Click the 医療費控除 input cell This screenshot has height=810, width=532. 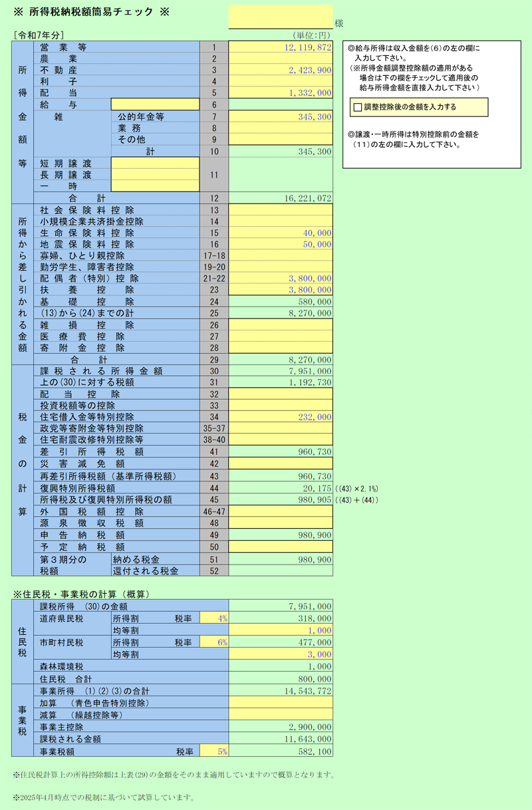(x=281, y=337)
